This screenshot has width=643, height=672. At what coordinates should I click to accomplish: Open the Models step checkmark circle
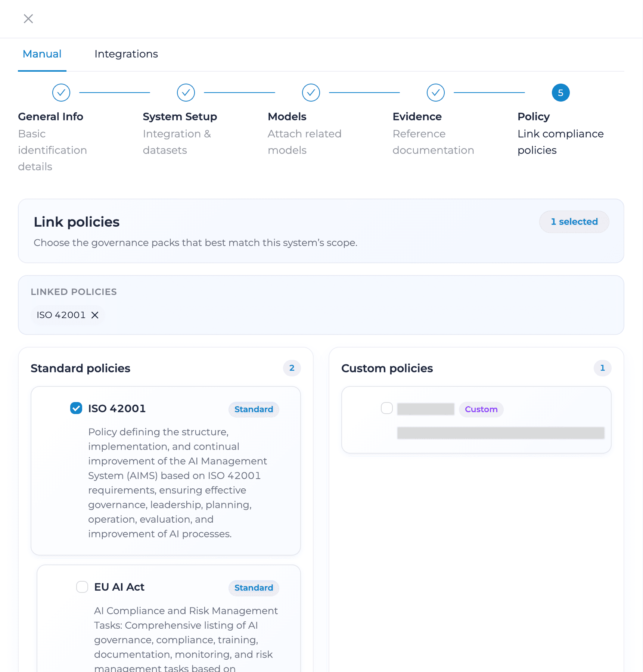311,93
